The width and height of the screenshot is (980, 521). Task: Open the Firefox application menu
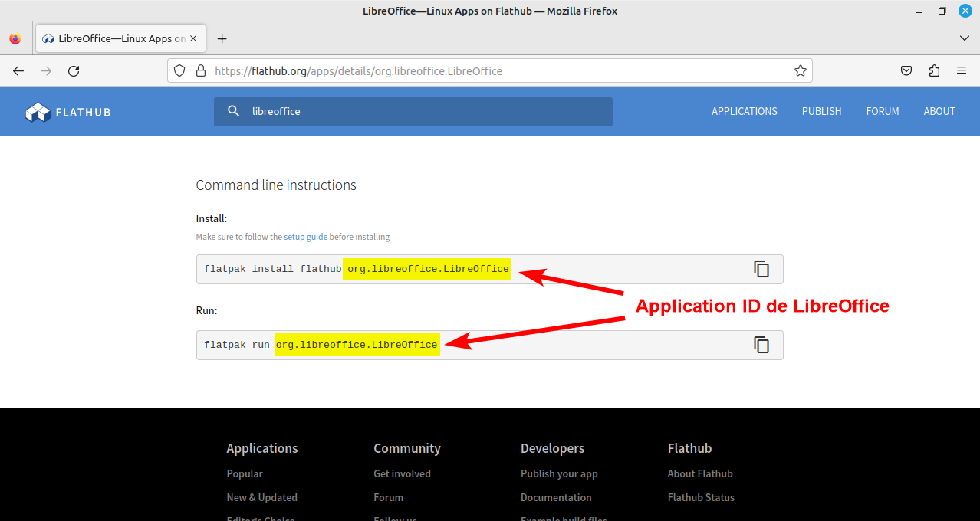962,70
